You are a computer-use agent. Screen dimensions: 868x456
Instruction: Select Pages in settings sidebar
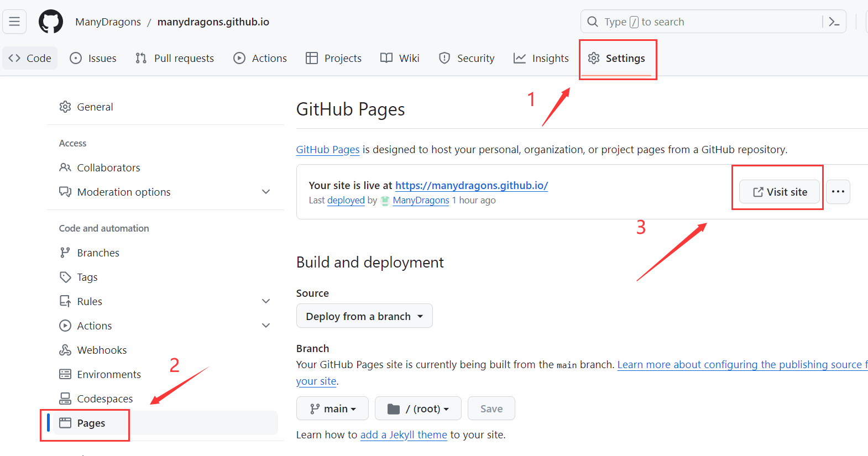166,423
